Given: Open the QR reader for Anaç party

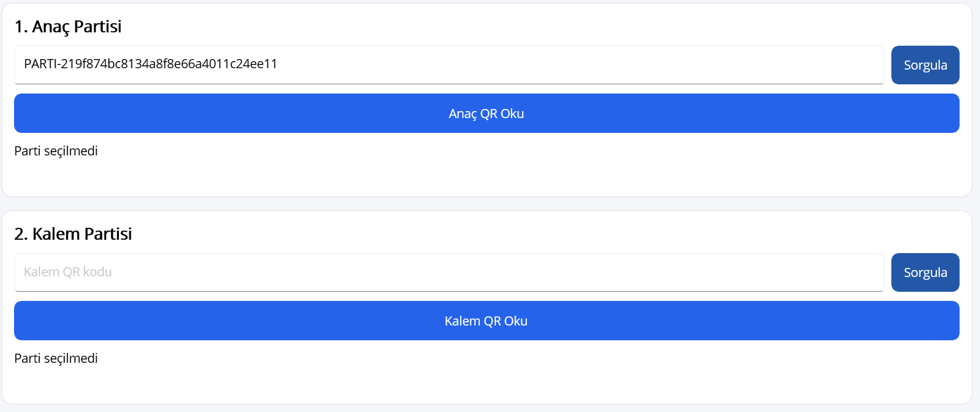Looking at the screenshot, I should [487, 113].
